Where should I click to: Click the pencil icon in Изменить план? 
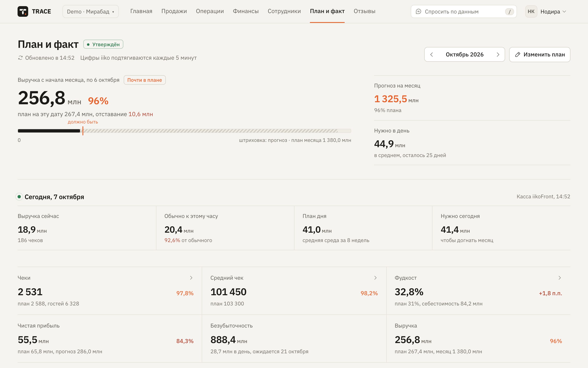(518, 55)
